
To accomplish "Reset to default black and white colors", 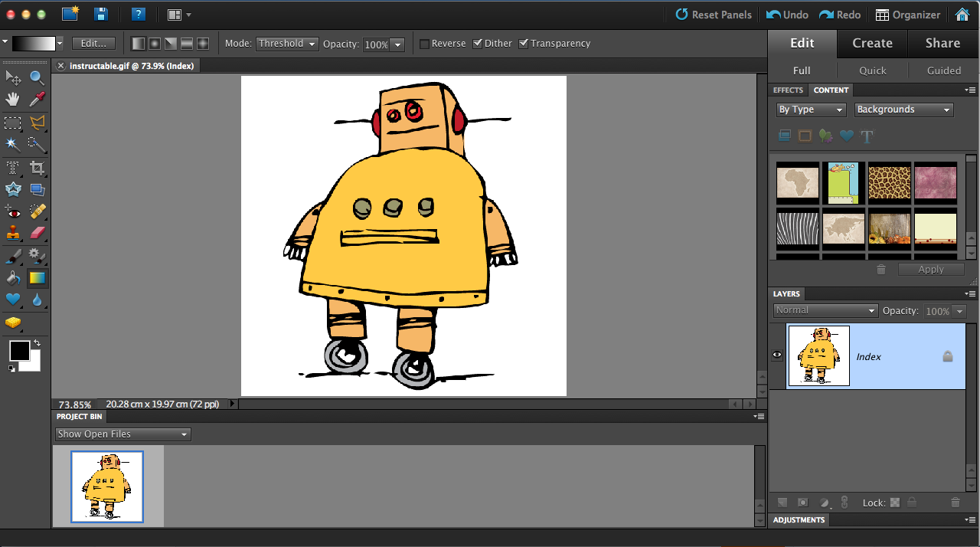I will (x=11, y=369).
